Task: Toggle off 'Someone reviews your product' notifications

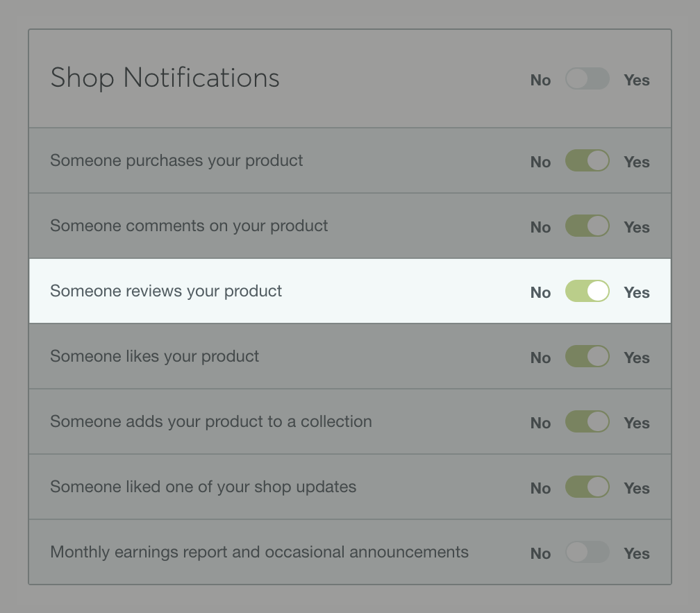Action: [587, 291]
